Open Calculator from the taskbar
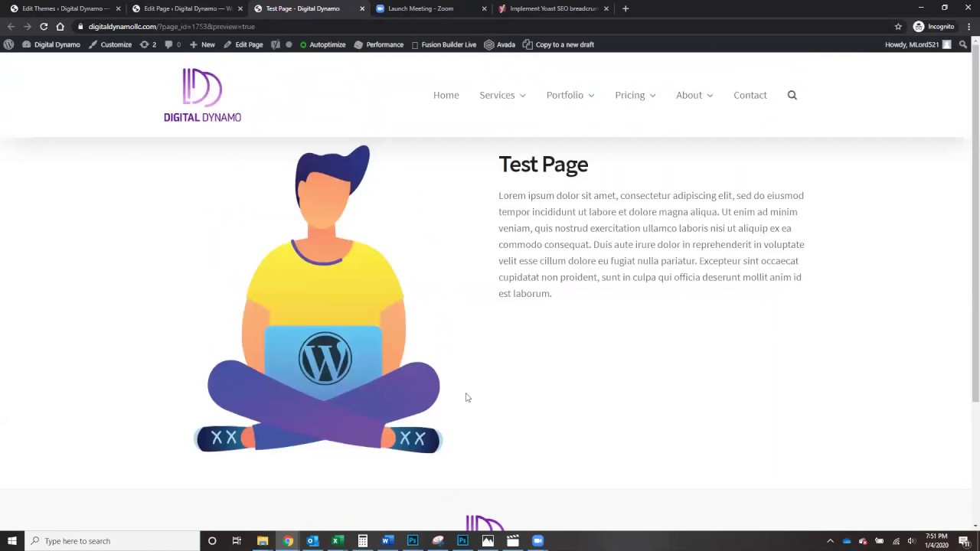This screenshot has width=980, height=551. point(363,541)
